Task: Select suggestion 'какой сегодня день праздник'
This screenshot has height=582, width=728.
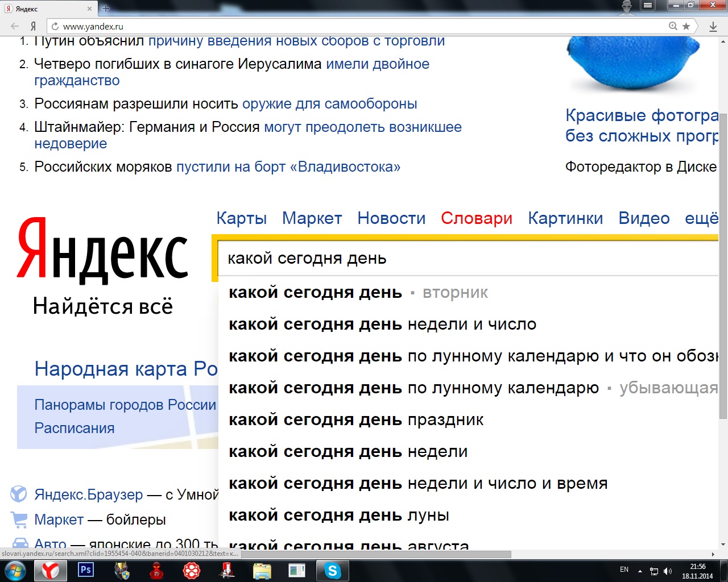Action: (468, 420)
